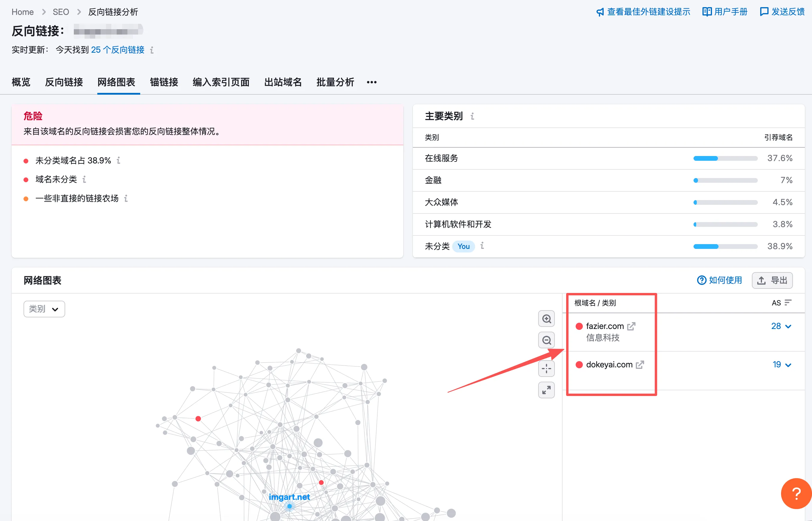
Task: Expand the dokeyai.com row with 19
Action: (x=788, y=365)
